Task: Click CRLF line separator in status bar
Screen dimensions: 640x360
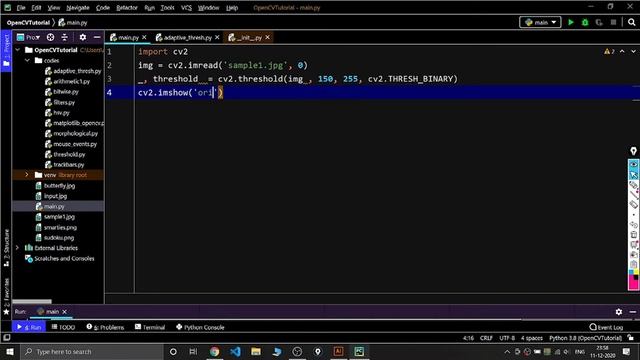Action: tap(486, 338)
